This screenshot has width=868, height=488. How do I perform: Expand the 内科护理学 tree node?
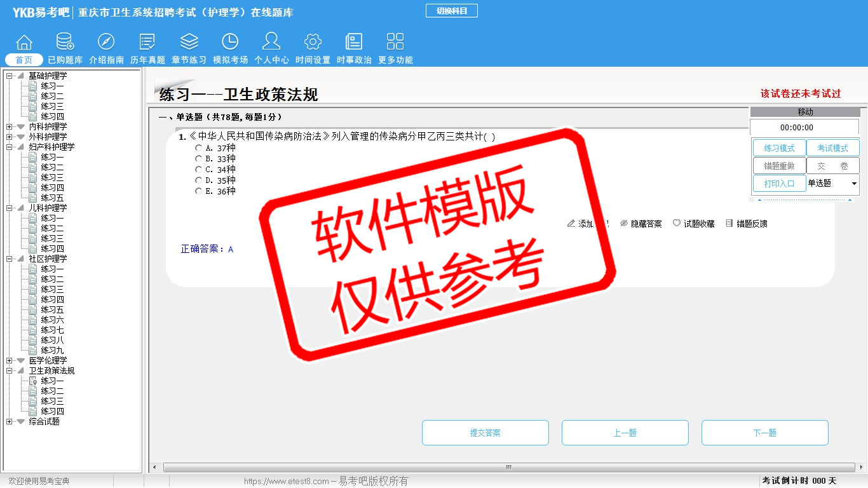(x=9, y=126)
